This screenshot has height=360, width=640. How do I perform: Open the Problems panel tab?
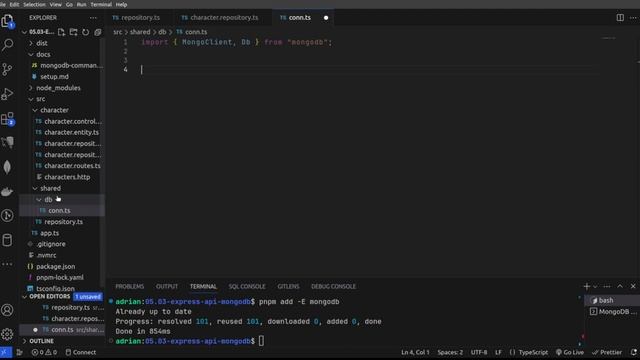pyautogui.click(x=129, y=287)
